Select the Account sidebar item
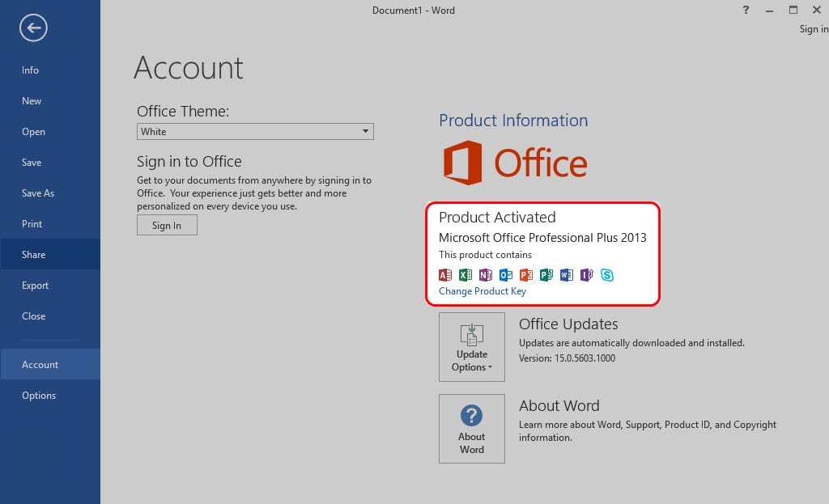 (50, 364)
